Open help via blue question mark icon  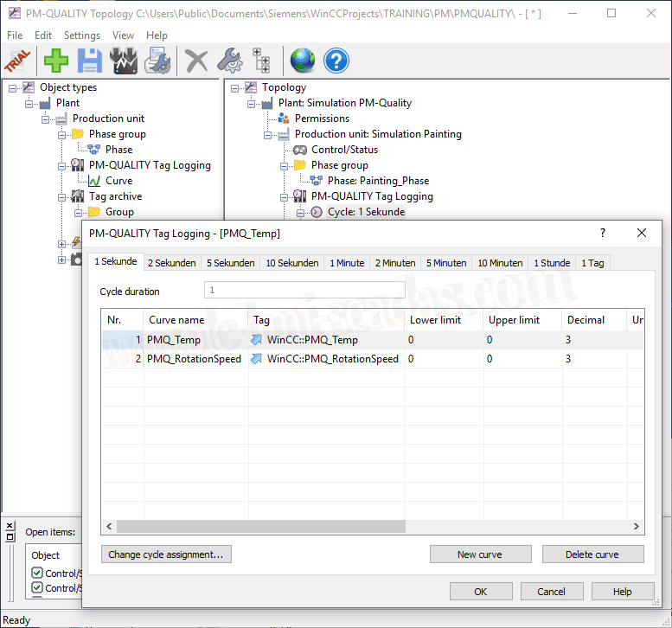pos(336,61)
